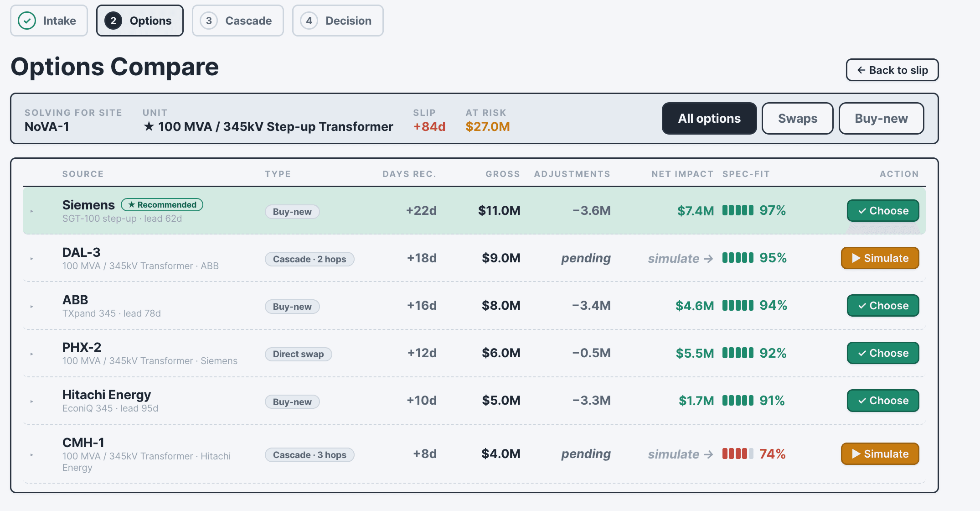Screen dimensions: 980x511
Task: Expand the CMH-1 row details
Action: point(32,455)
